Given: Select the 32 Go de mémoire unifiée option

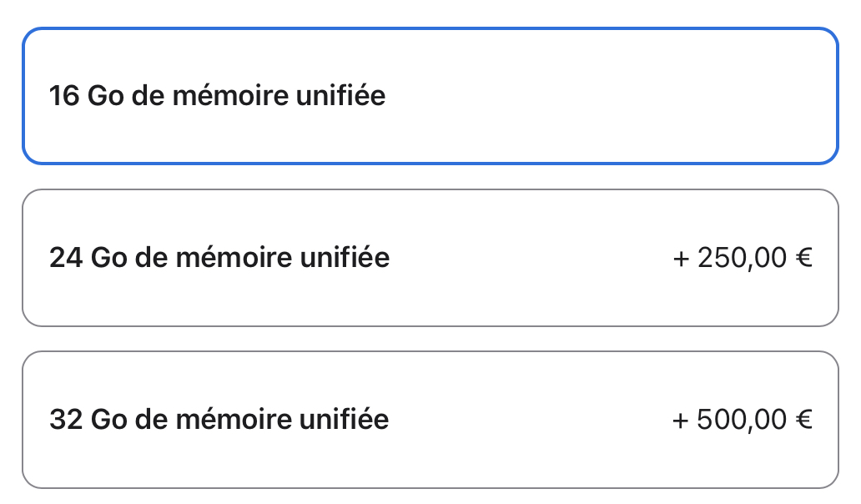Looking at the screenshot, I should pyautogui.click(x=430, y=419).
